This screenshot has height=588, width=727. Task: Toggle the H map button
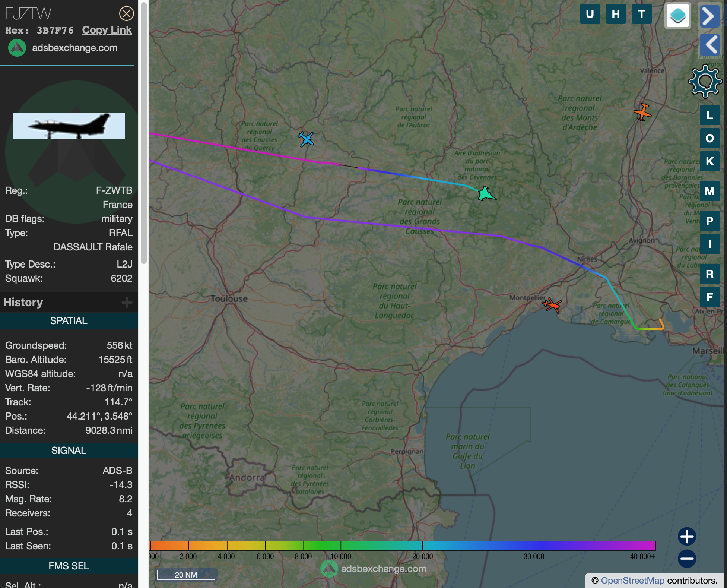click(616, 14)
